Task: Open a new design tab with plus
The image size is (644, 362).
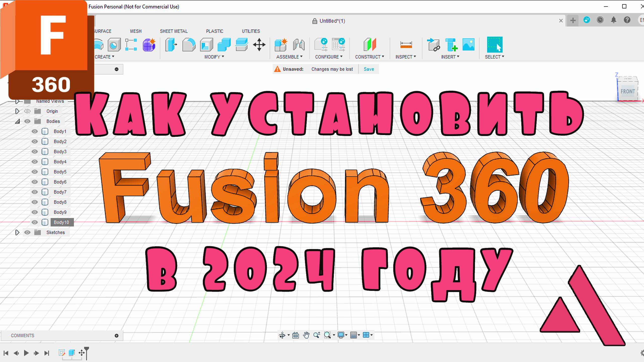Action: tap(573, 20)
